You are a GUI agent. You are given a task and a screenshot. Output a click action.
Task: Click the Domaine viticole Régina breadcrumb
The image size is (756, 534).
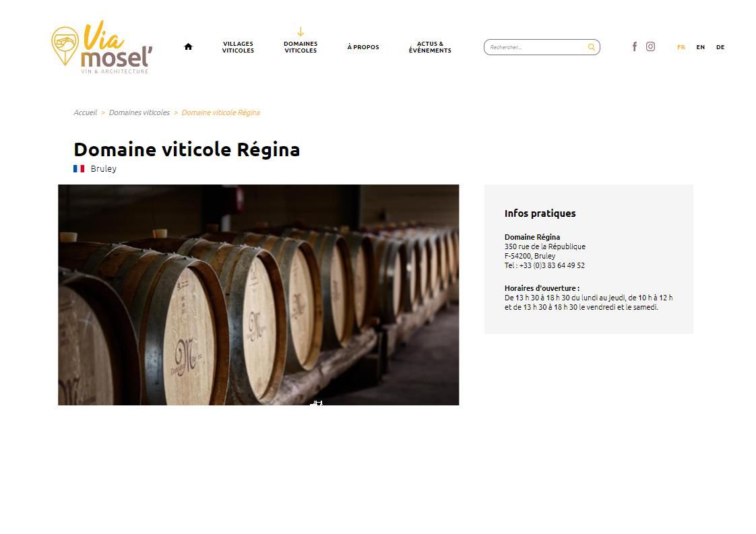tap(220, 112)
